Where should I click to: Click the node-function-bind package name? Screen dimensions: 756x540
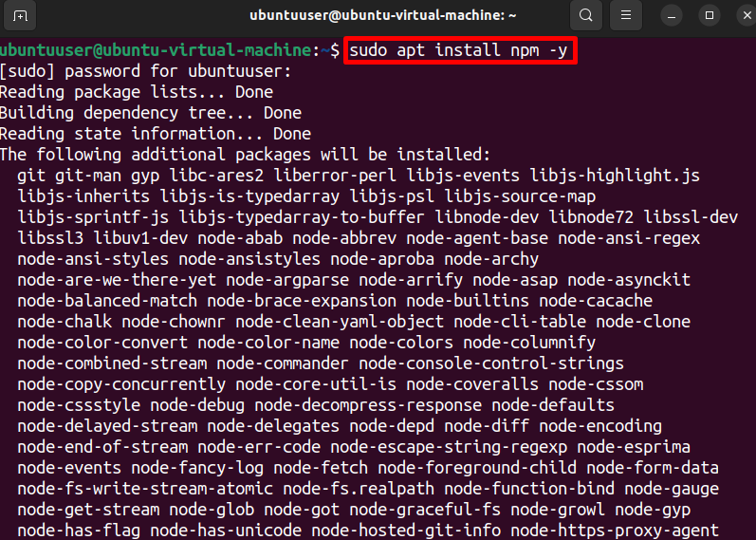[529, 489]
